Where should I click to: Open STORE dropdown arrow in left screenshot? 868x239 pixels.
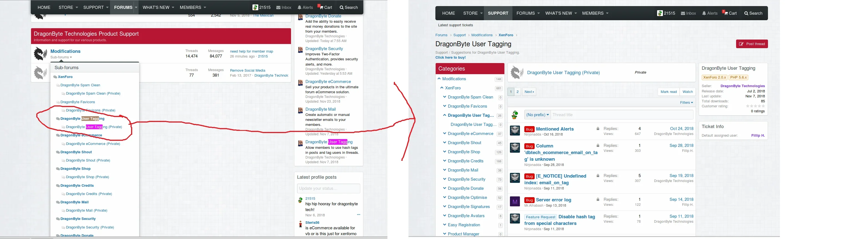77,7
